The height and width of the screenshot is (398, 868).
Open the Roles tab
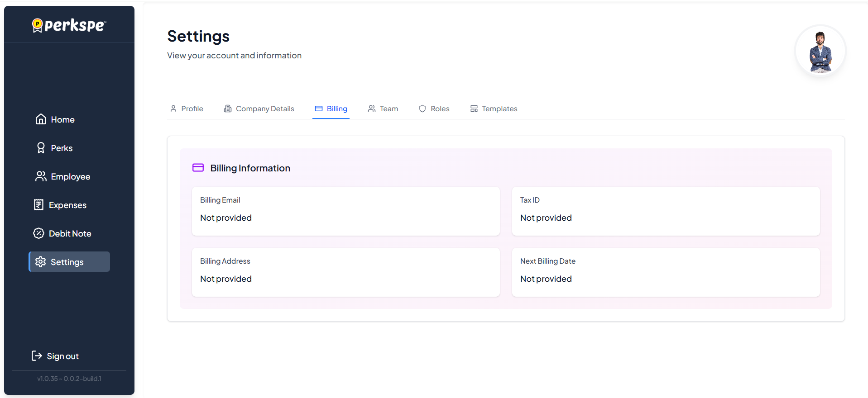pyautogui.click(x=434, y=109)
